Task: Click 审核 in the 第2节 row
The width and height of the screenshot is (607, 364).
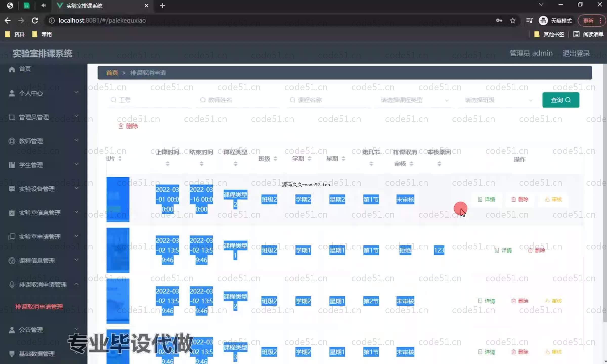Action: pos(553,301)
